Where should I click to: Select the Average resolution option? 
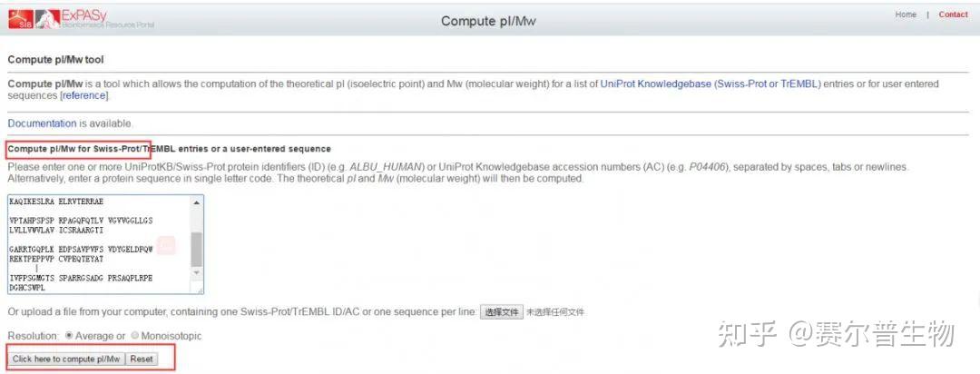click(69, 336)
